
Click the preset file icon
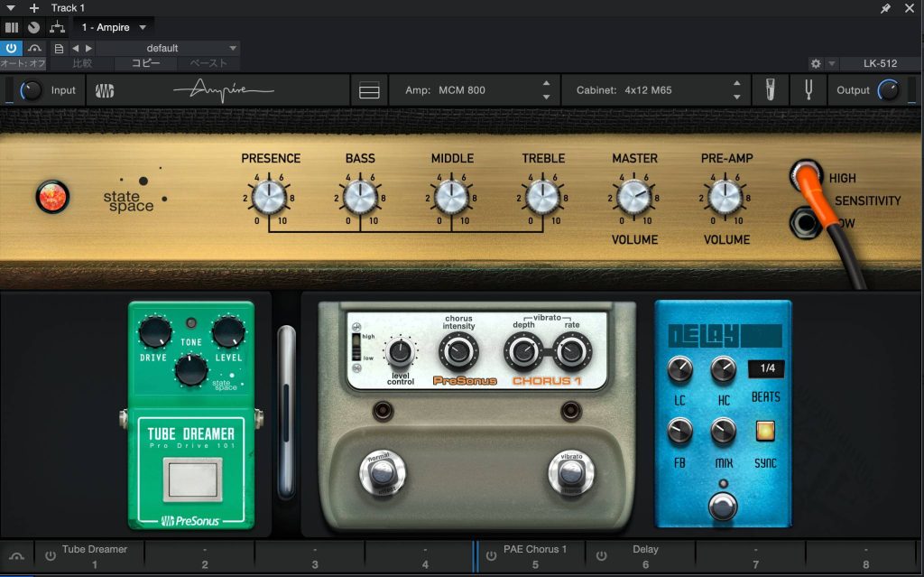click(60, 48)
